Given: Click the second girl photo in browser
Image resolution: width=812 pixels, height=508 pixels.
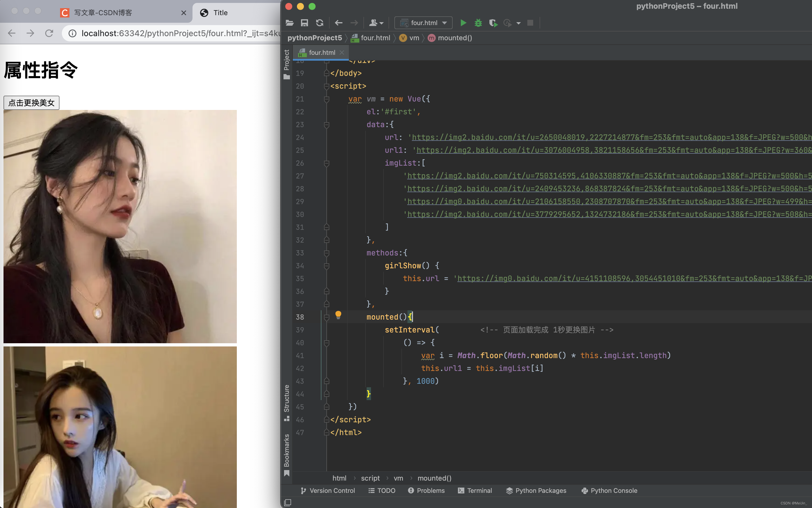Looking at the screenshot, I should point(120,427).
